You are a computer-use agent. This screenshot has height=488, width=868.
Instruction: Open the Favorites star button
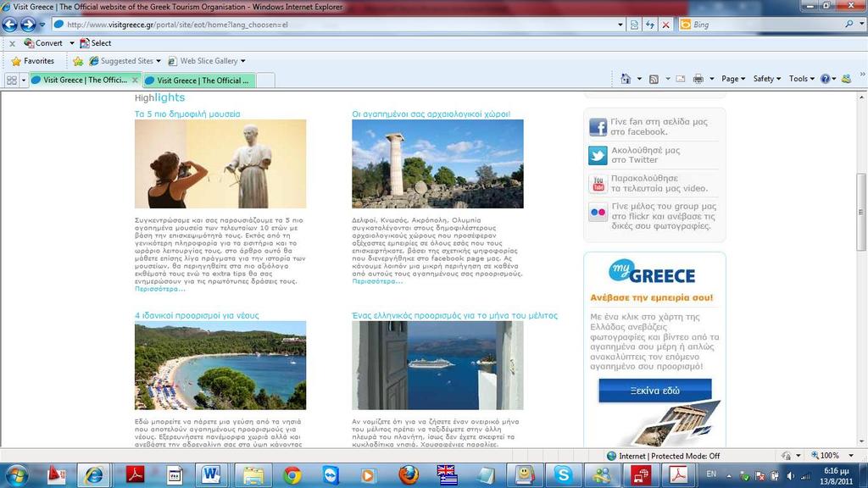tap(33, 61)
